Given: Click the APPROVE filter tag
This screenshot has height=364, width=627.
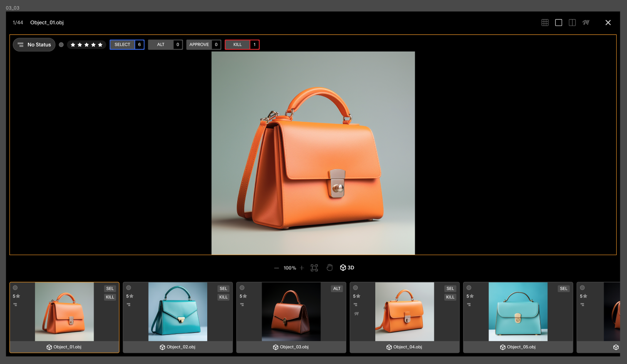Looking at the screenshot, I should (x=199, y=44).
